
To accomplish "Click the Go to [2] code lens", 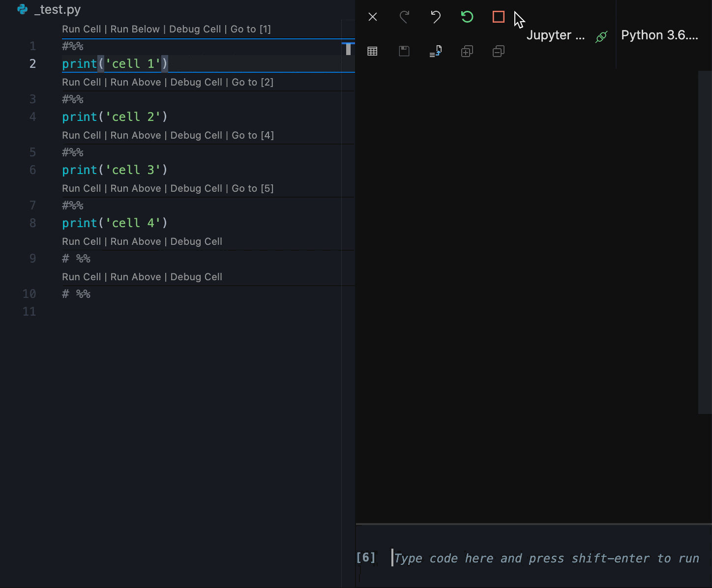I will point(253,82).
